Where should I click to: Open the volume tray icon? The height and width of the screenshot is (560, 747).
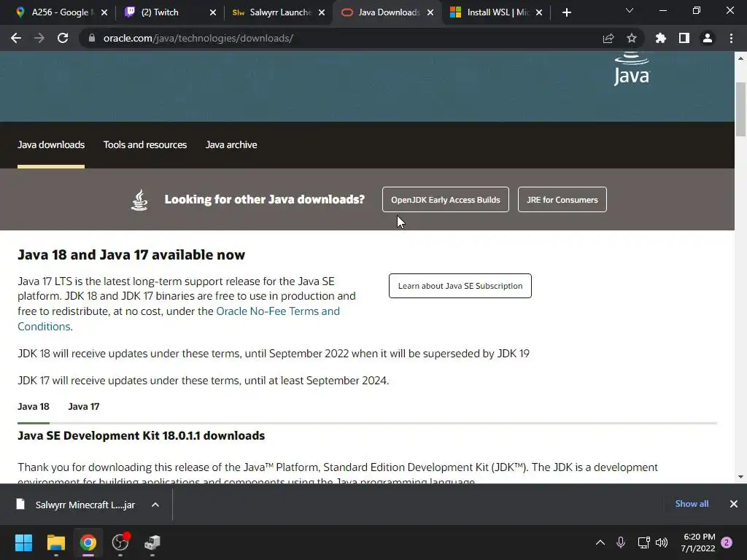[x=662, y=542]
